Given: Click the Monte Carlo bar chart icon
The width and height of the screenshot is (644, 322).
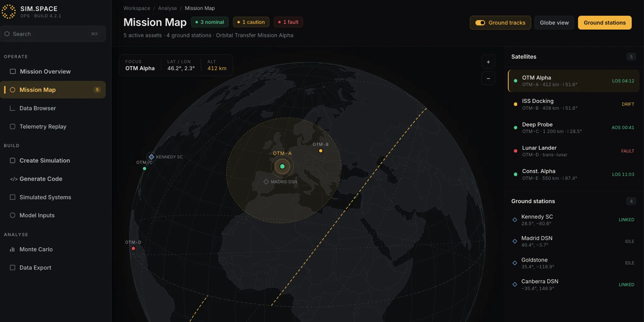Looking at the screenshot, I should [x=13, y=249].
